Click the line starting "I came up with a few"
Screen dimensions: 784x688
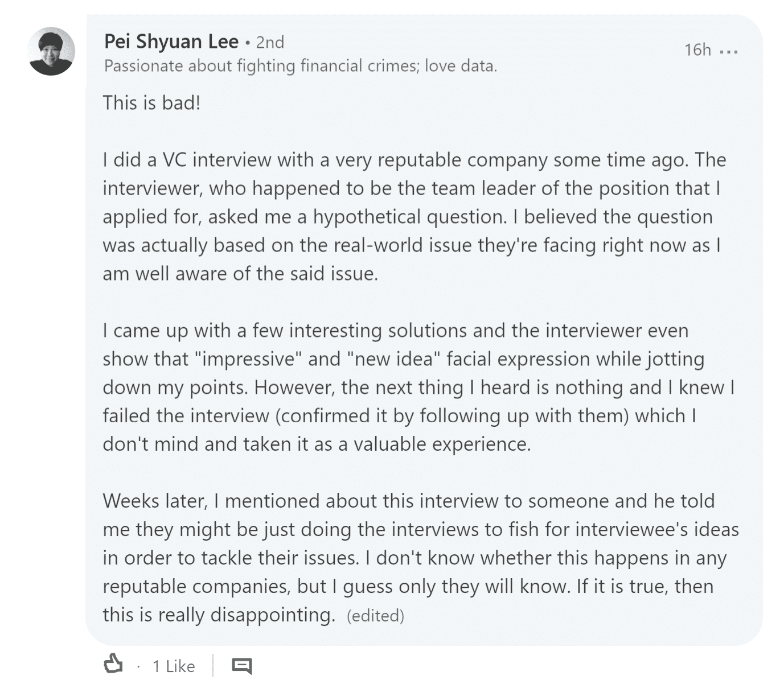(x=396, y=331)
